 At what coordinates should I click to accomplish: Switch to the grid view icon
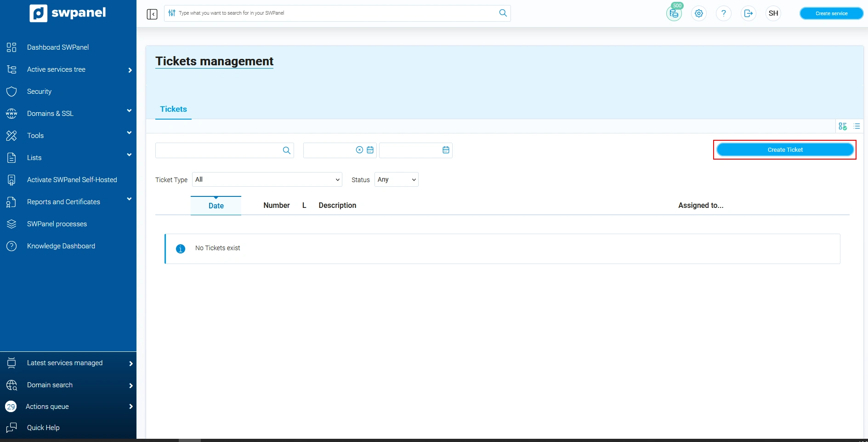pos(843,126)
